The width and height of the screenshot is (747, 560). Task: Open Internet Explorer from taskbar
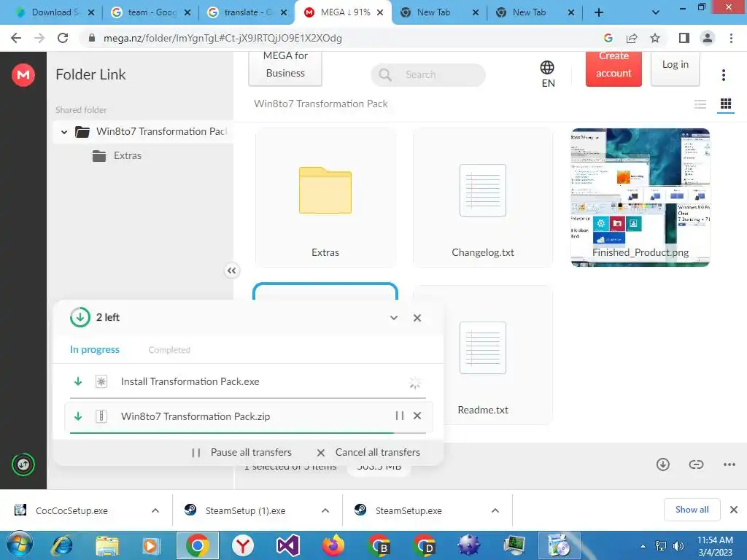62,545
